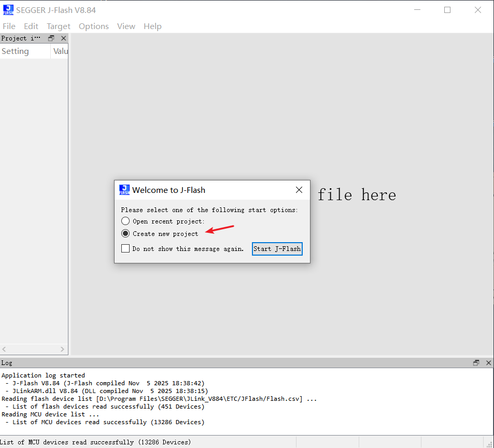Open the View menu
The height and width of the screenshot is (448, 494).
(126, 26)
